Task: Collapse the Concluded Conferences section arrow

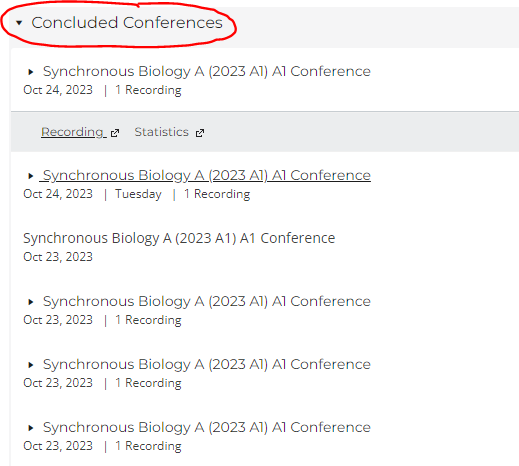Action: pyautogui.click(x=19, y=23)
